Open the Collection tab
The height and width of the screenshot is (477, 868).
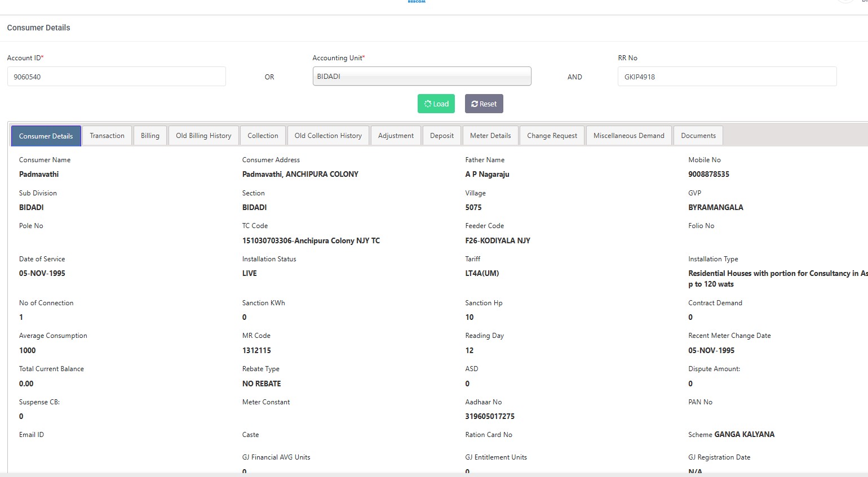[263, 136]
